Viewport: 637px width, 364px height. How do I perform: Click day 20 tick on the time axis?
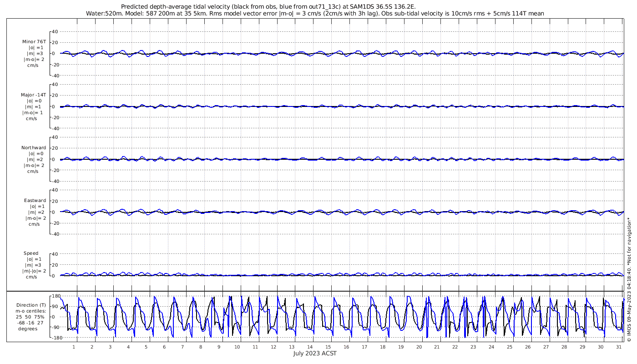[x=419, y=347]
